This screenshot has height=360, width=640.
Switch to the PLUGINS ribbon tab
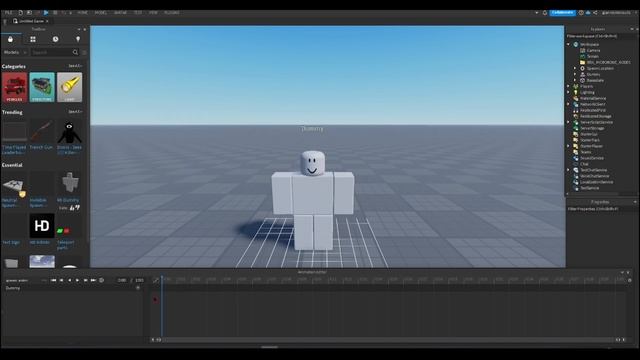(x=171, y=13)
